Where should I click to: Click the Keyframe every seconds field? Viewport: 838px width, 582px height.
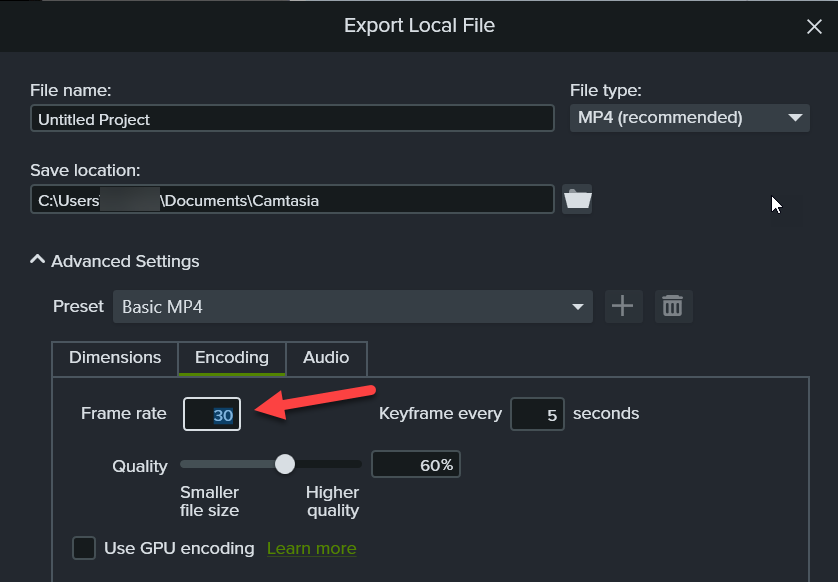coord(538,414)
